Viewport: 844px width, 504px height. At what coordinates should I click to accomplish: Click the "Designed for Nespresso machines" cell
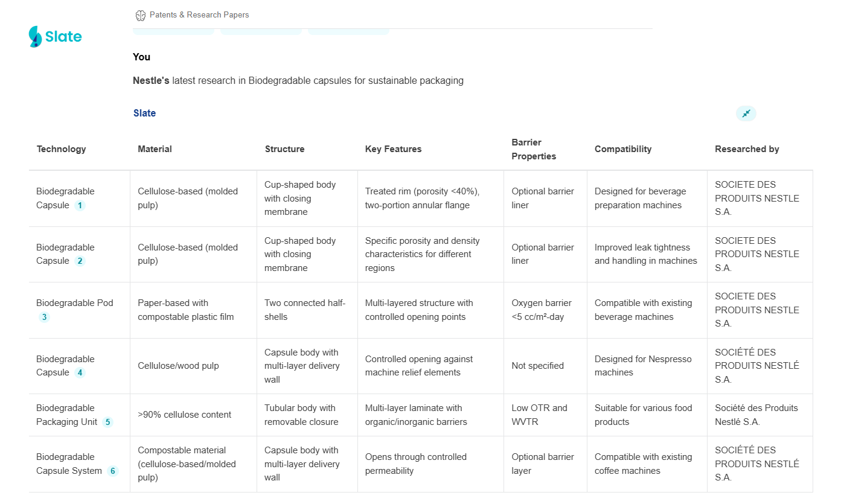[x=643, y=366]
